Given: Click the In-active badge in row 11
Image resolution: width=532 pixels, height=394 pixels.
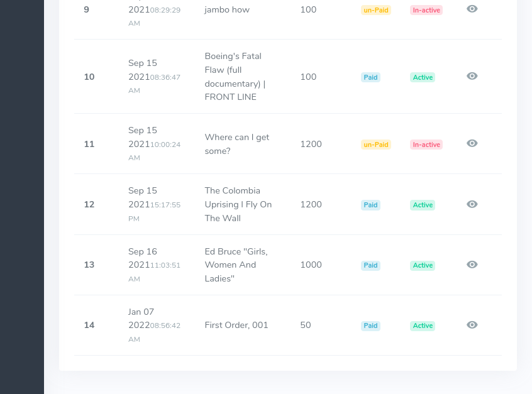Looking at the screenshot, I should 426,145.
